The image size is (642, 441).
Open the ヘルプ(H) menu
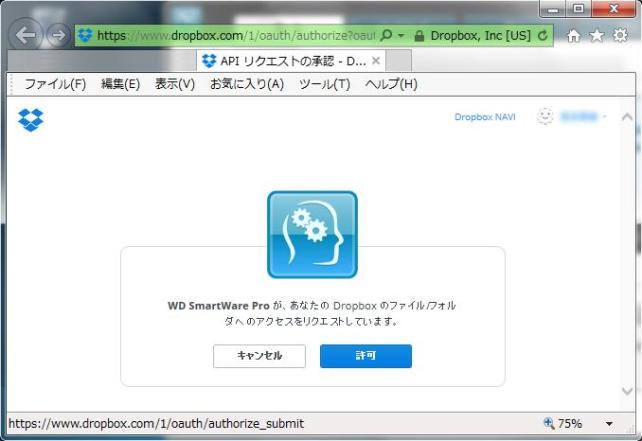tap(391, 84)
